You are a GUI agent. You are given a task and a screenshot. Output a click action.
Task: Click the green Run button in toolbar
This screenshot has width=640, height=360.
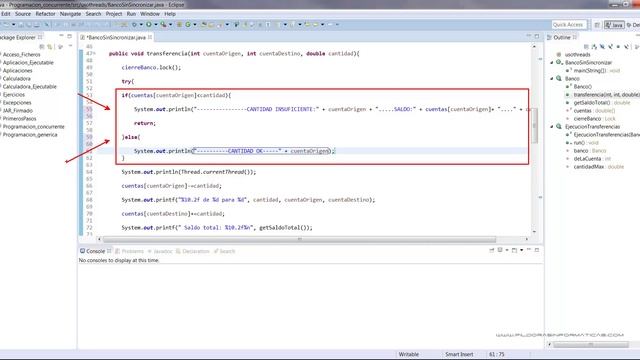(149, 24)
